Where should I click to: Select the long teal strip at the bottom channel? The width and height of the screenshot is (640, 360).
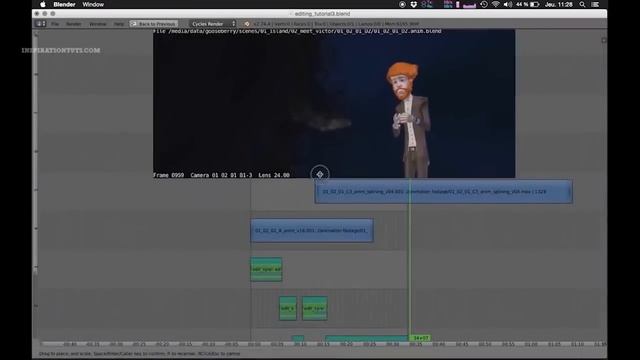pyautogui.click(x=367, y=338)
